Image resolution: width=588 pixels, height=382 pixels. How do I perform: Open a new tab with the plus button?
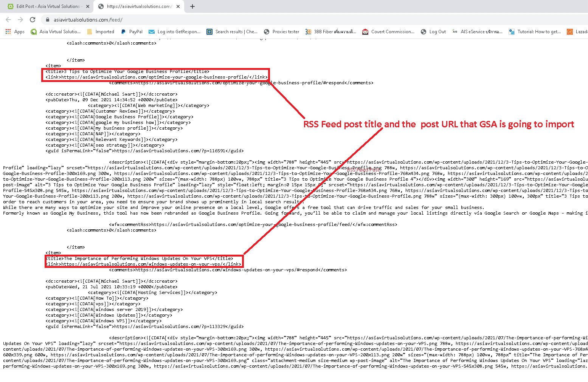click(192, 6)
